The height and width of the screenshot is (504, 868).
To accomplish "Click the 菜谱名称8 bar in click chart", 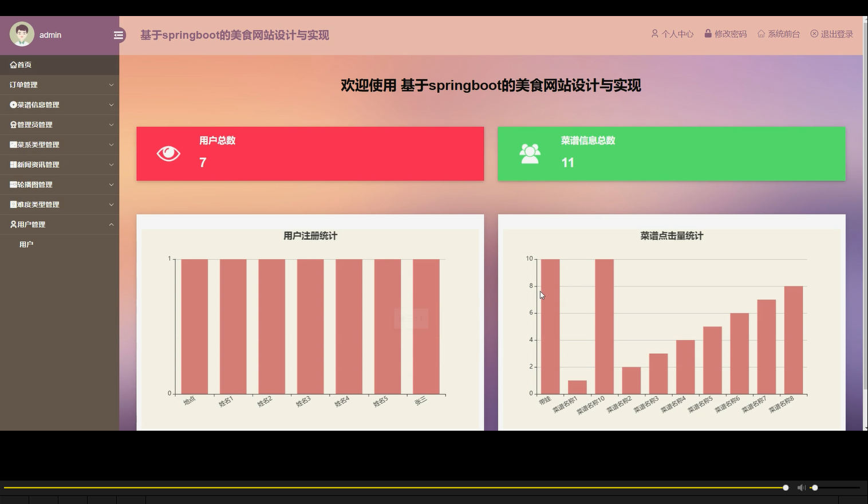I will 794,340.
